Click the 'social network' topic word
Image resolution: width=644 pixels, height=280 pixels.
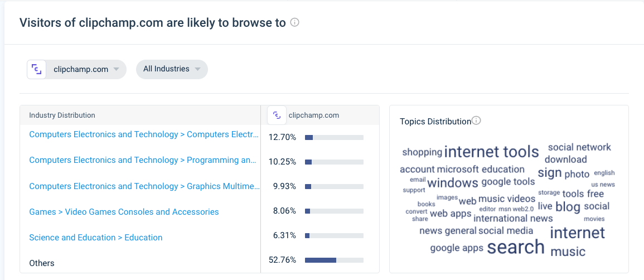coord(579,147)
